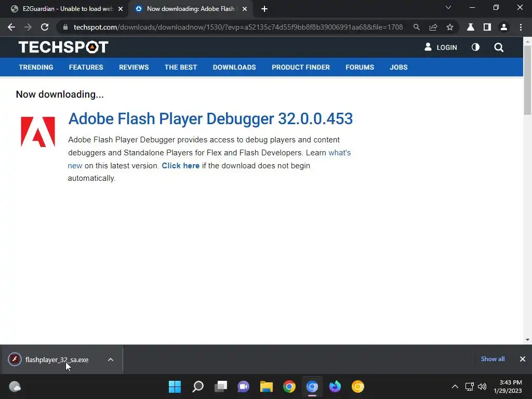Share this page using the share icon
Viewport: 532px width, 399px height.
click(x=433, y=27)
